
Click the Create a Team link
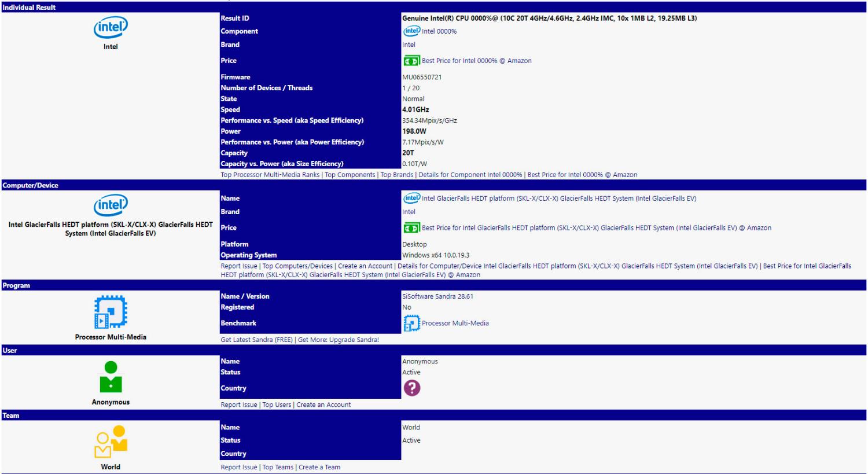(319, 467)
